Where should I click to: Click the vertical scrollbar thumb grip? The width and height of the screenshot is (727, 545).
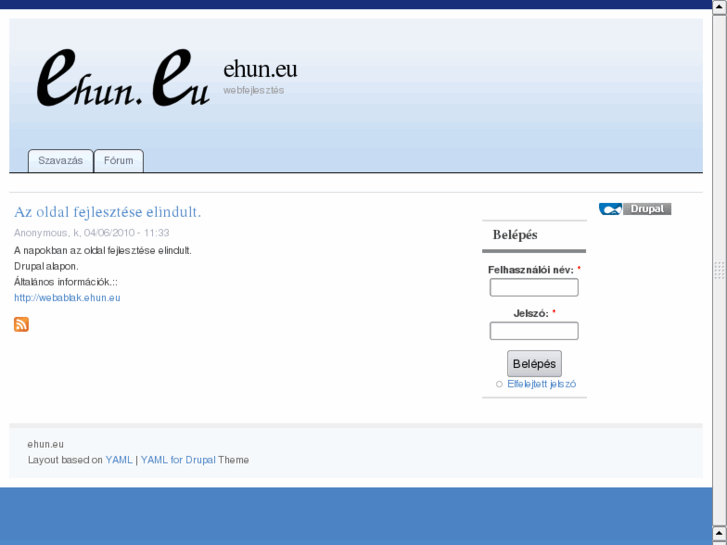click(x=720, y=270)
